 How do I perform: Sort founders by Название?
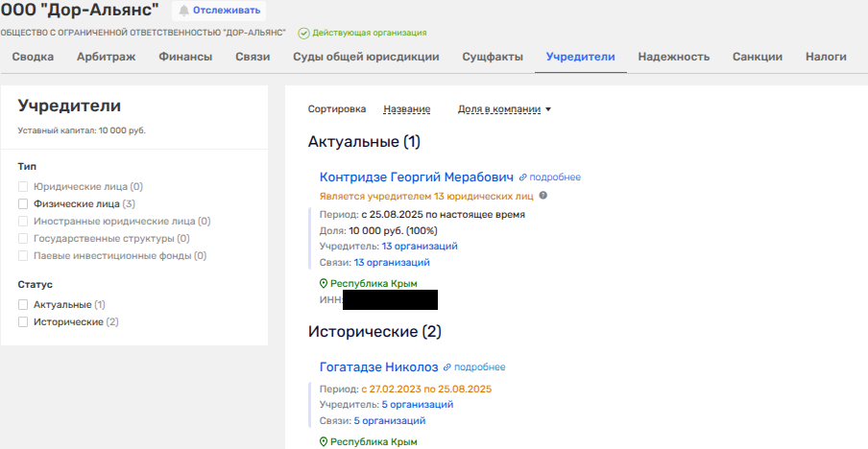click(x=406, y=109)
